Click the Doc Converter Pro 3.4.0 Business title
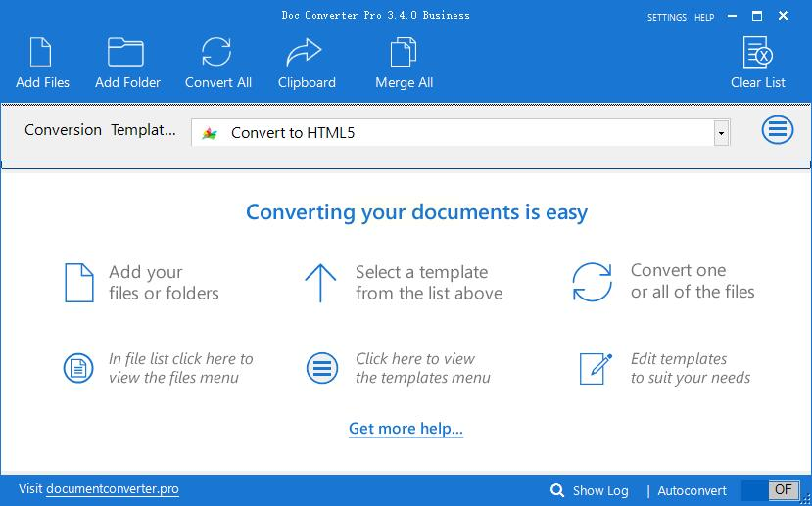 click(375, 15)
